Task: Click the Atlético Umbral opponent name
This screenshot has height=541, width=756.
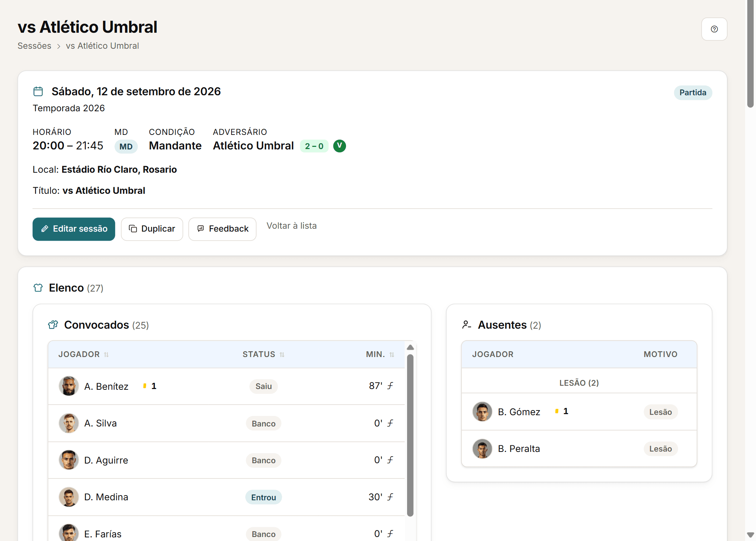Action: coord(253,146)
